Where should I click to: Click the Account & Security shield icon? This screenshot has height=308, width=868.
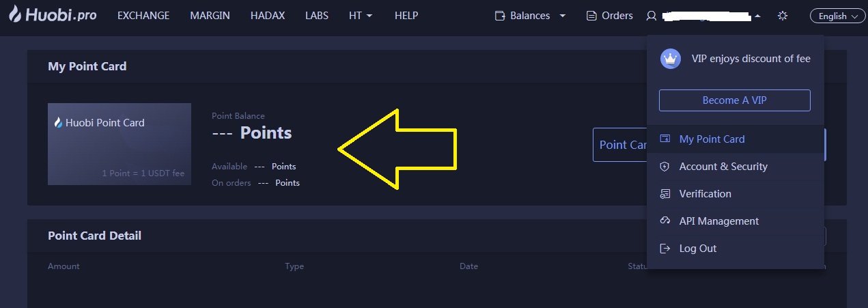(x=664, y=166)
